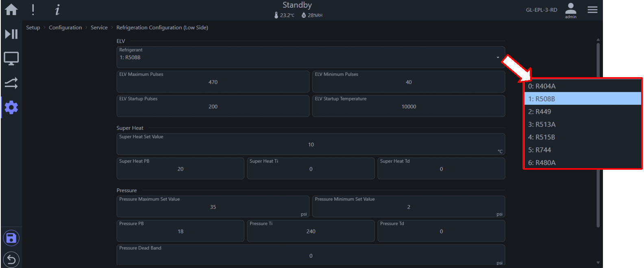Image resolution: width=644 pixels, height=268 pixels.
Task: Click the Pressure section heading
Action: (126, 190)
